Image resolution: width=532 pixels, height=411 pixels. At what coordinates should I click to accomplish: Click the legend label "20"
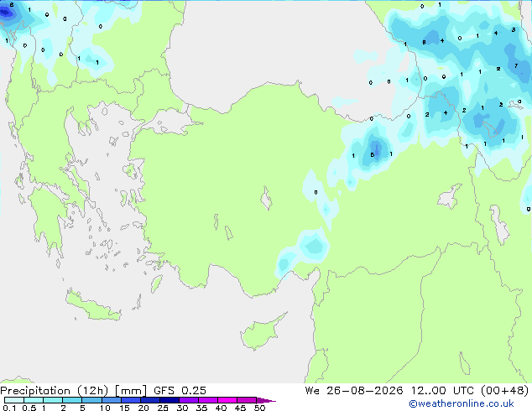[143, 408]
